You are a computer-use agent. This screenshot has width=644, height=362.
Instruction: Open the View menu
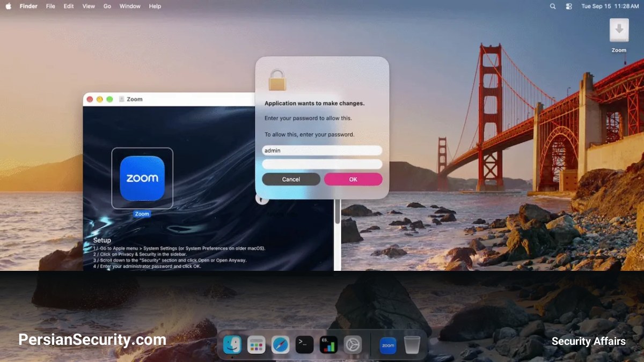[x=89, y=6]
